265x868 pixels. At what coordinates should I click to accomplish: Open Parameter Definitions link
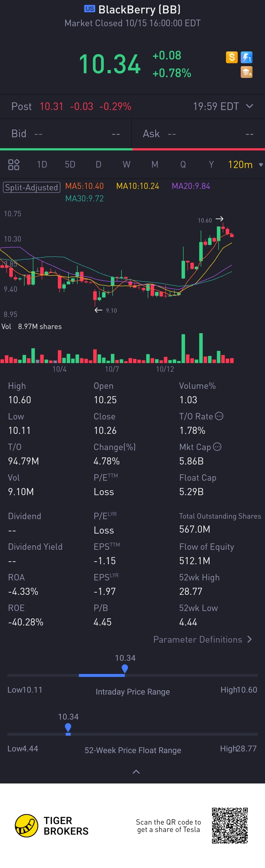click(x=202, y=639)
